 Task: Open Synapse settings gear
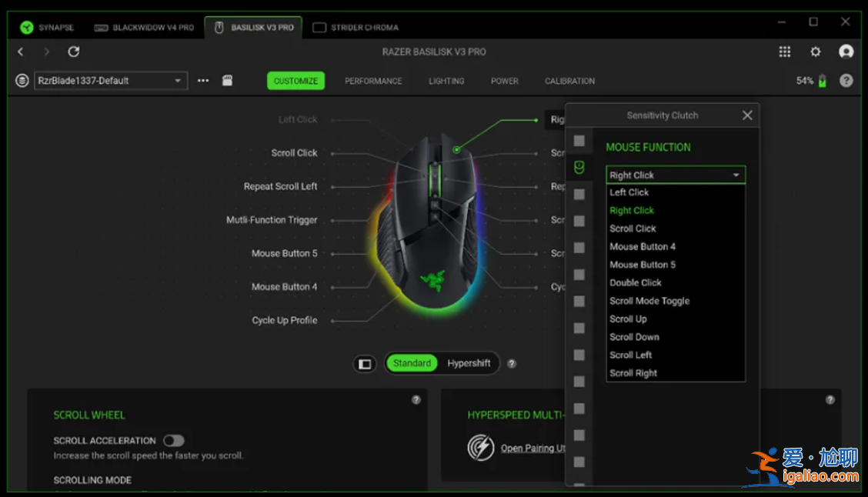[x=816, y=52]
